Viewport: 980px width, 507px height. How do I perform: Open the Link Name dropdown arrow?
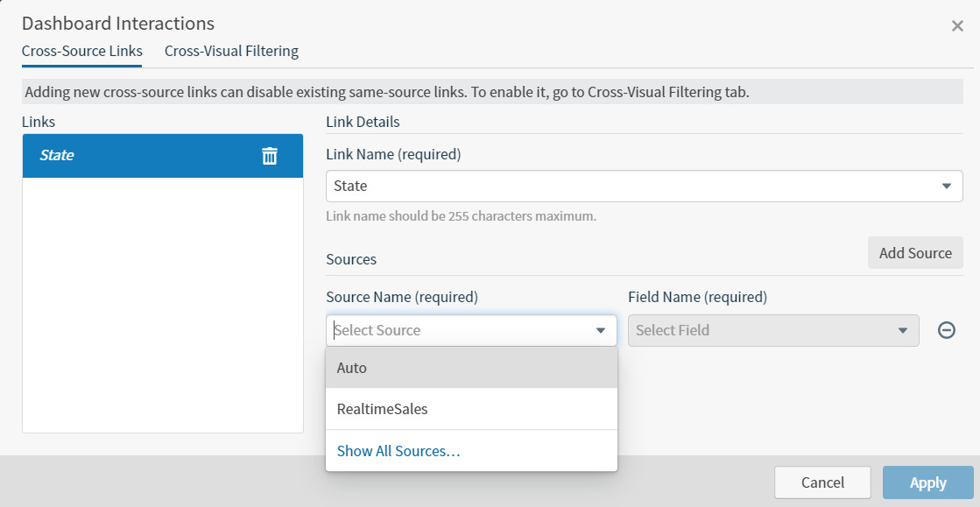(946, 187)
